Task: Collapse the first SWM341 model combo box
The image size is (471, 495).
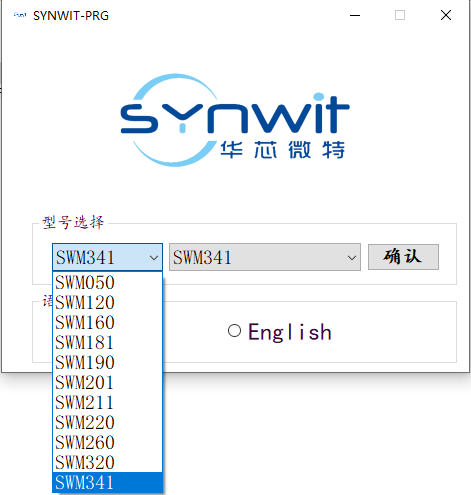Action: click(107, 257)
